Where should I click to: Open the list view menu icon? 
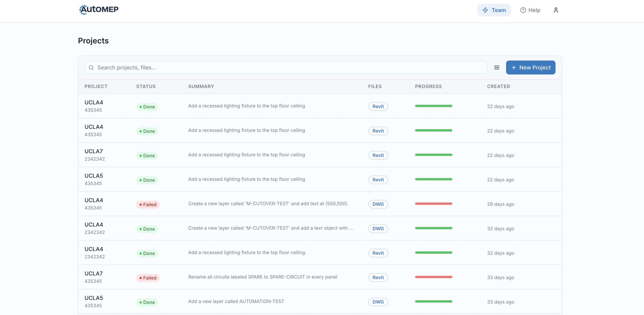(497, 67)
